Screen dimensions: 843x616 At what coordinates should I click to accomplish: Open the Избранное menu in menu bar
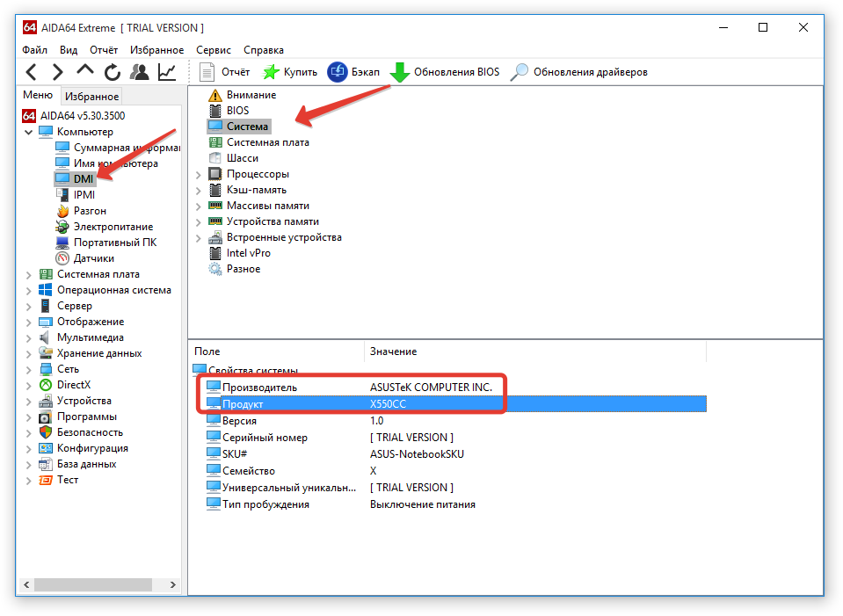tap(156, 50)
